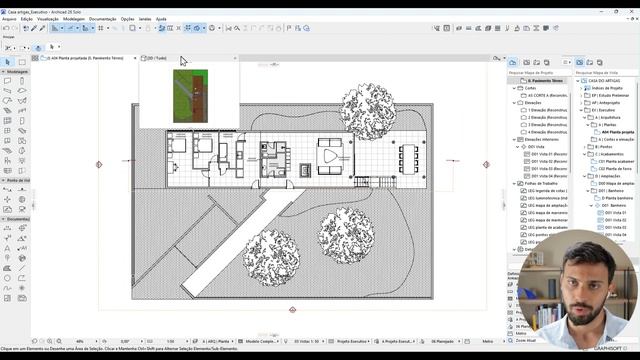Open Project Map in navigator
640x360 pixels.
point(513,62)
